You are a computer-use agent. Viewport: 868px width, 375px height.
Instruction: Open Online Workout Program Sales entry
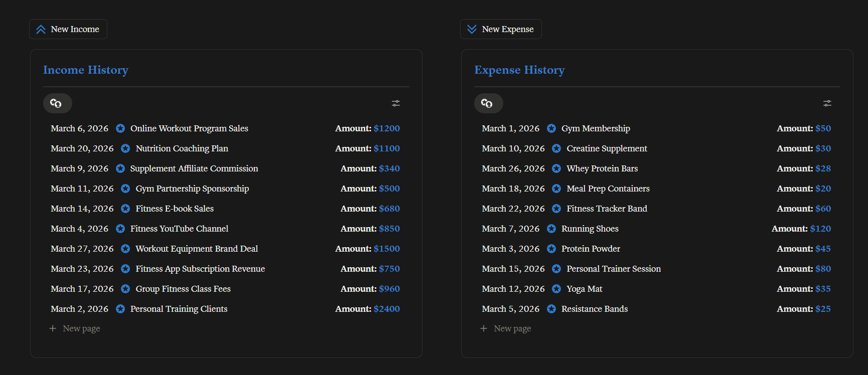point(189,128)
